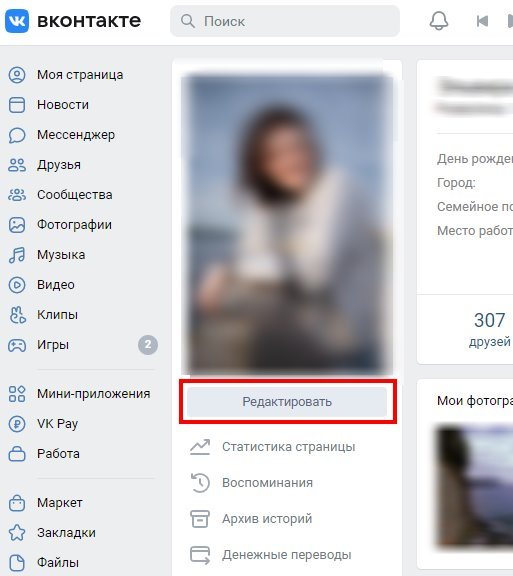Open notifications bell icon
Image resolution: width=513 pixels, height=576 pixels.
pyautogui.click(x=439, y=21)
